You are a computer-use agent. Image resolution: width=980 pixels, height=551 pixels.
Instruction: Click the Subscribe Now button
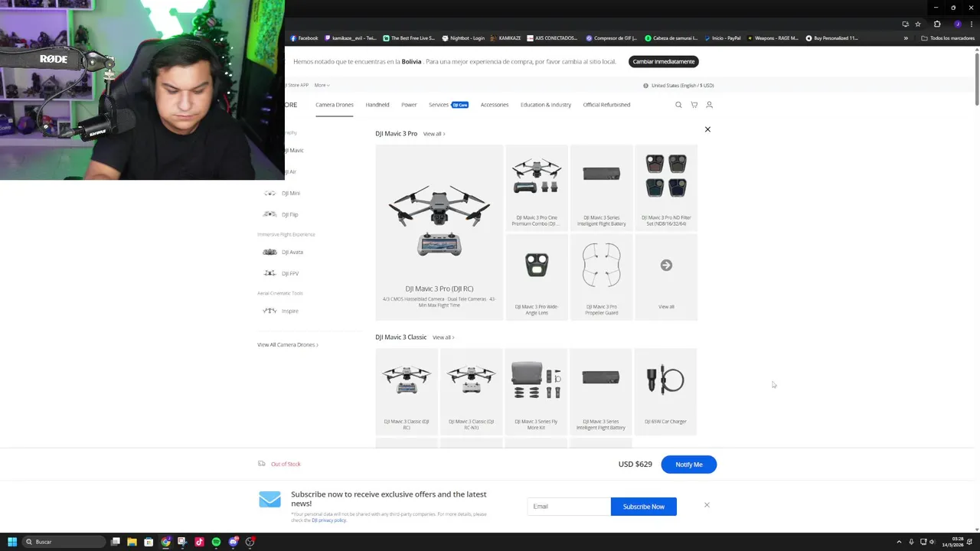(x=644, y=507)
